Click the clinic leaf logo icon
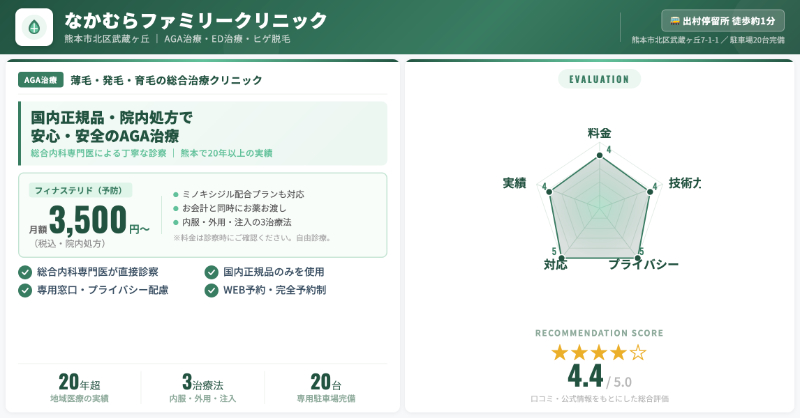This screenshot has width=800, height=418. (34, 27)
